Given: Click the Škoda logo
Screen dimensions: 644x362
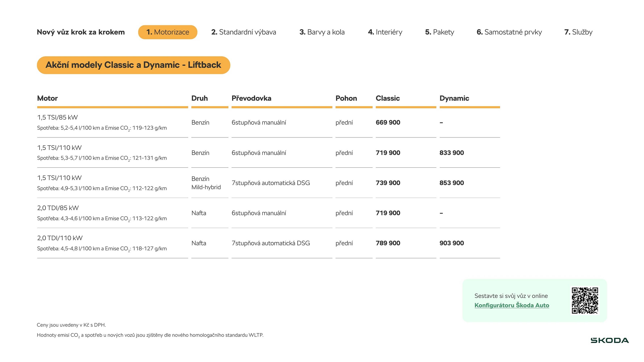Looking at the screenshot, I should coord(609,340).
